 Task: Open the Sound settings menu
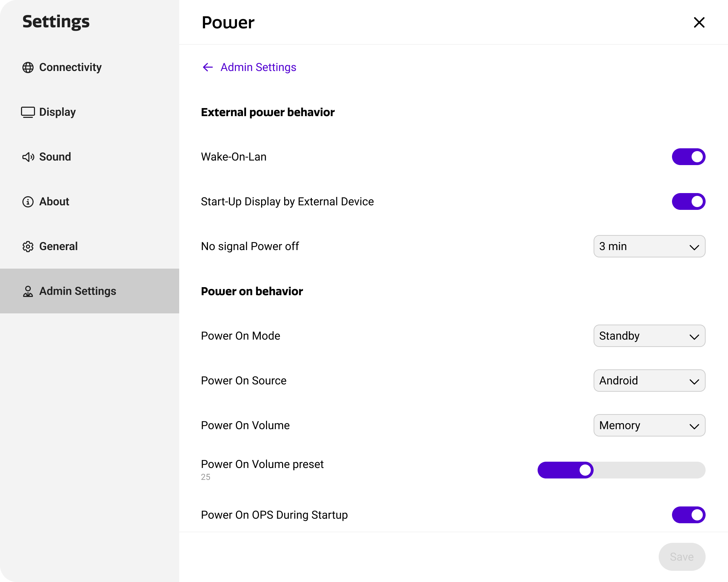[55, 157]
